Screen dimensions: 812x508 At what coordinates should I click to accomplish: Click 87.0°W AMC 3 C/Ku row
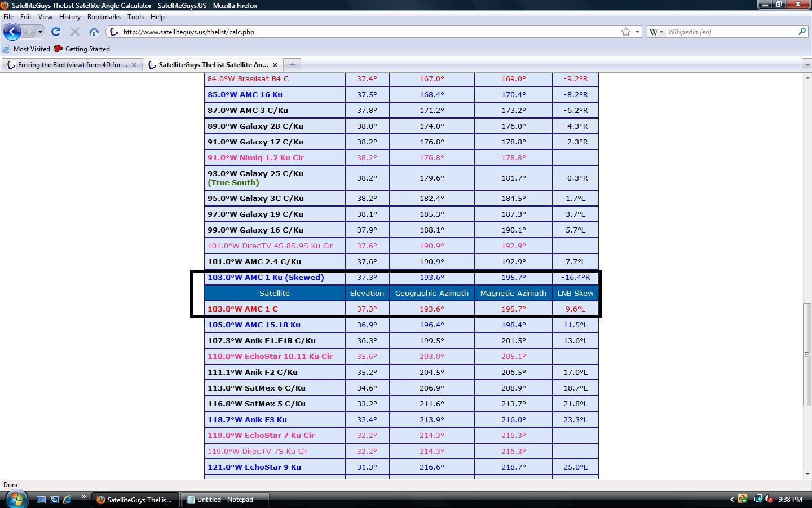401,110
